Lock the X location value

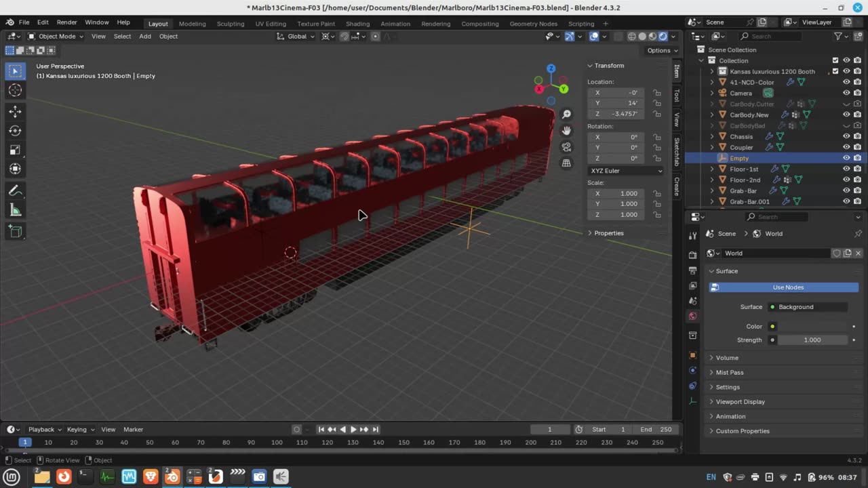click(657, 93)
